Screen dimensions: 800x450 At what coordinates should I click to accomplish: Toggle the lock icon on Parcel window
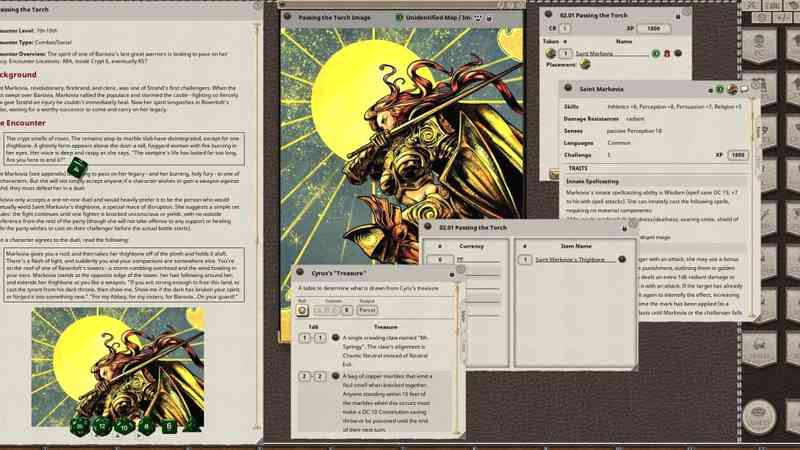625,229
